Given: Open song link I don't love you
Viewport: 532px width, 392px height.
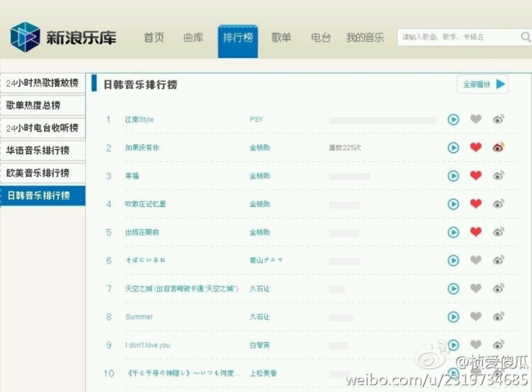Looking at the screenshot, I should (x=147, y=345).
